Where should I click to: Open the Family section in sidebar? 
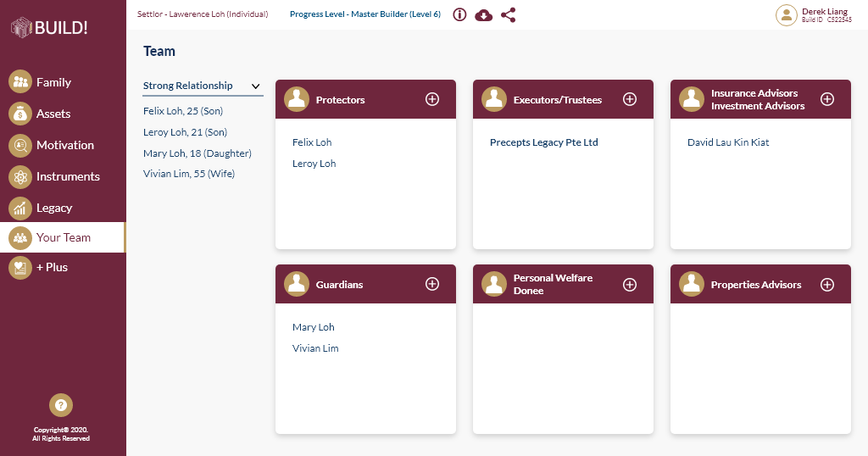click(x=53, y=82)
